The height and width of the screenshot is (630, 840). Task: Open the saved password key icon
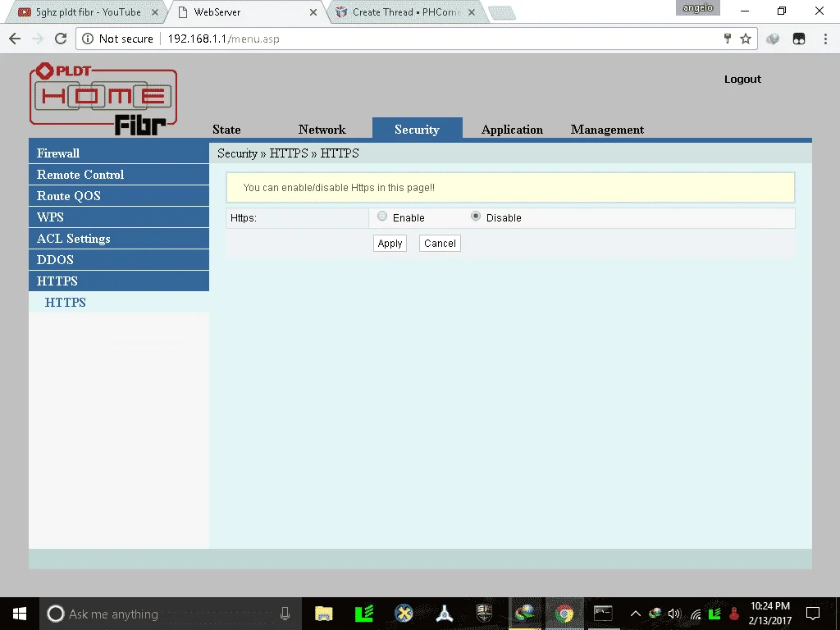coord(727,39)
